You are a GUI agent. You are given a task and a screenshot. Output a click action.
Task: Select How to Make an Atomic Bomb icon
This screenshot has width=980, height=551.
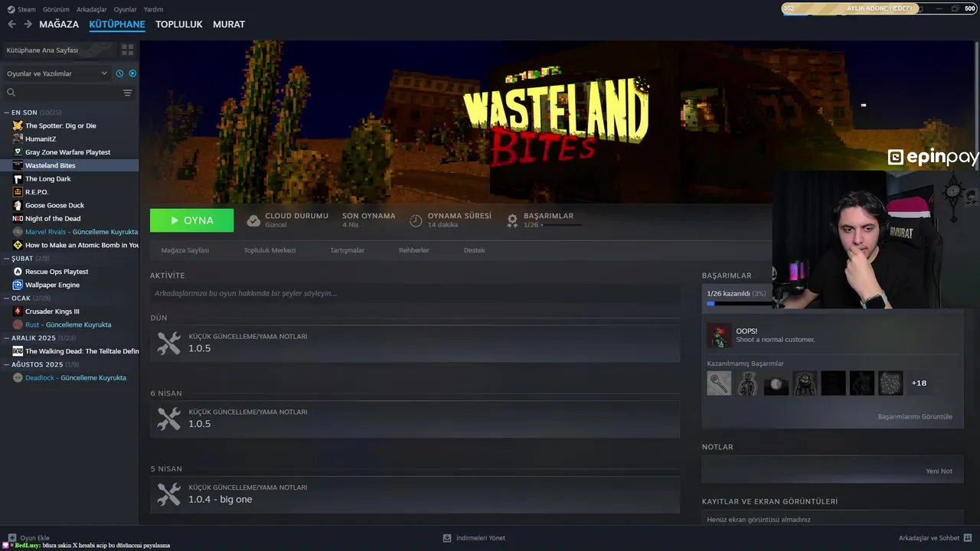coord(18,245)
